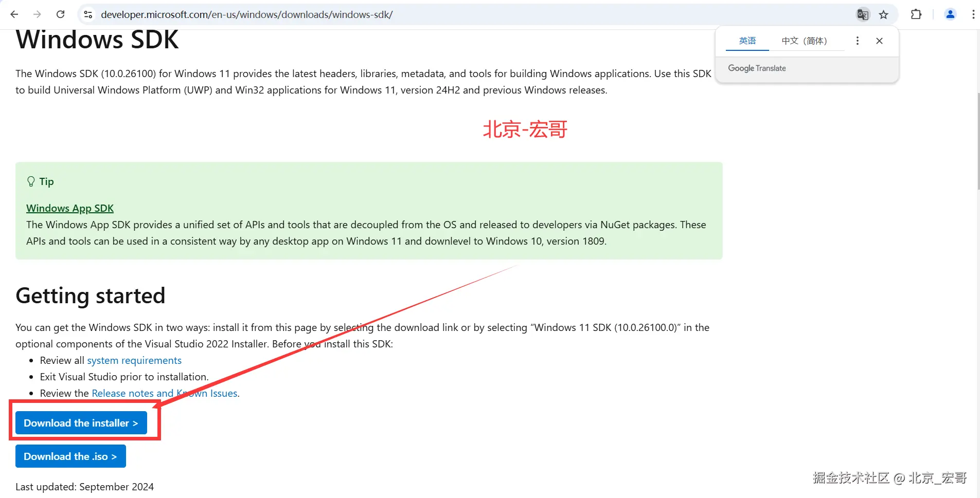Click the Getting started heading

91,296
